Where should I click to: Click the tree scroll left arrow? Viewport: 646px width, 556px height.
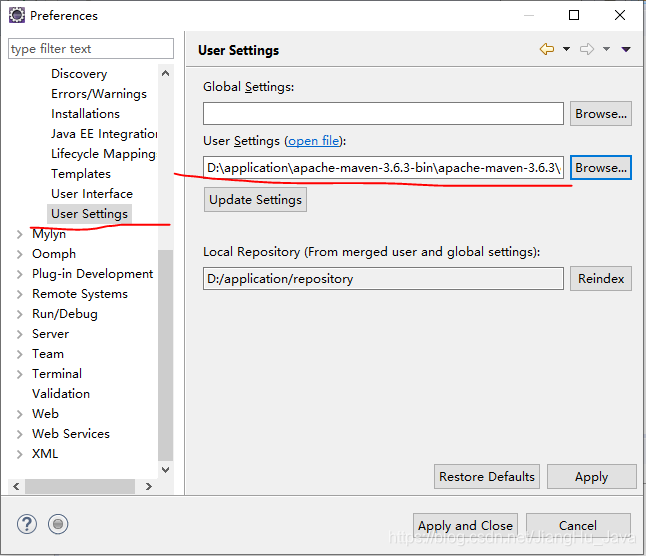[16, 486]
